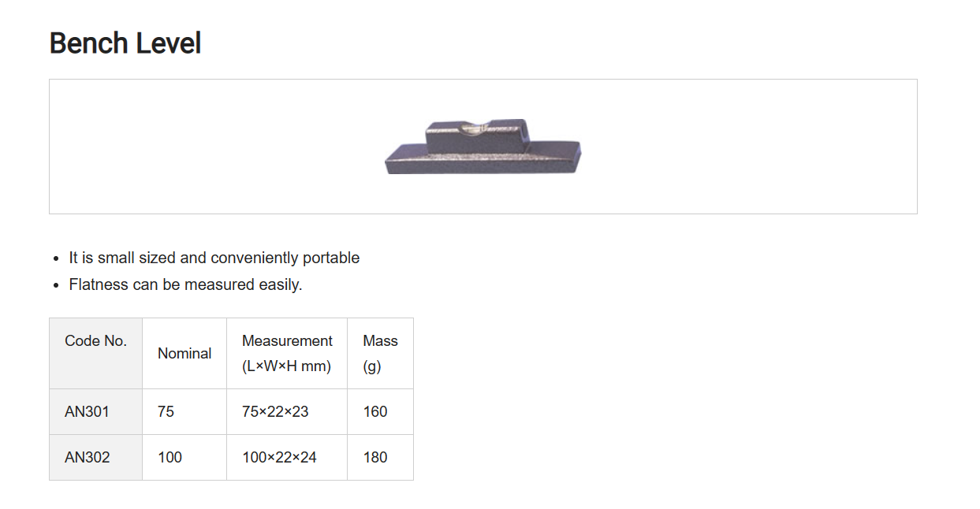This screenshot has height=509, width=980.
Task: Click the 'Mass (g)' column header
Action: pos(380,353)
